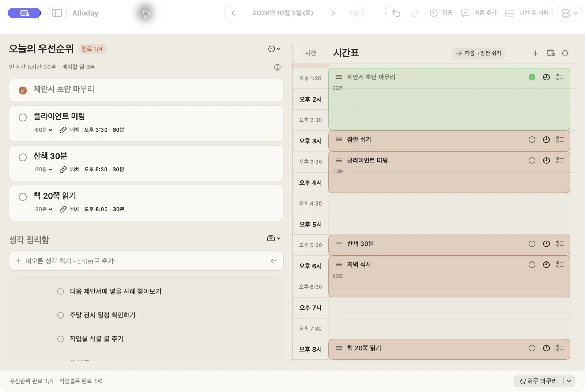585x392 pixels.
Task: Click link icon on 클라이언트 미팅 priority card
Action: click(63, 130)
